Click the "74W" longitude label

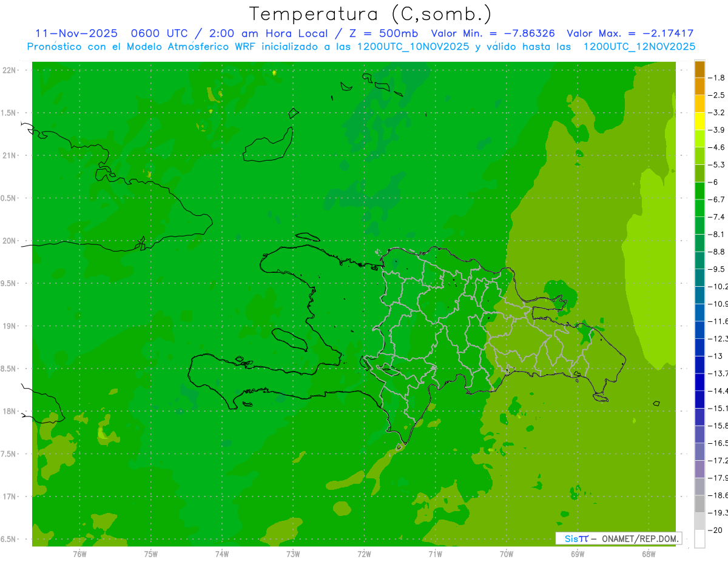tap(222, 553)
